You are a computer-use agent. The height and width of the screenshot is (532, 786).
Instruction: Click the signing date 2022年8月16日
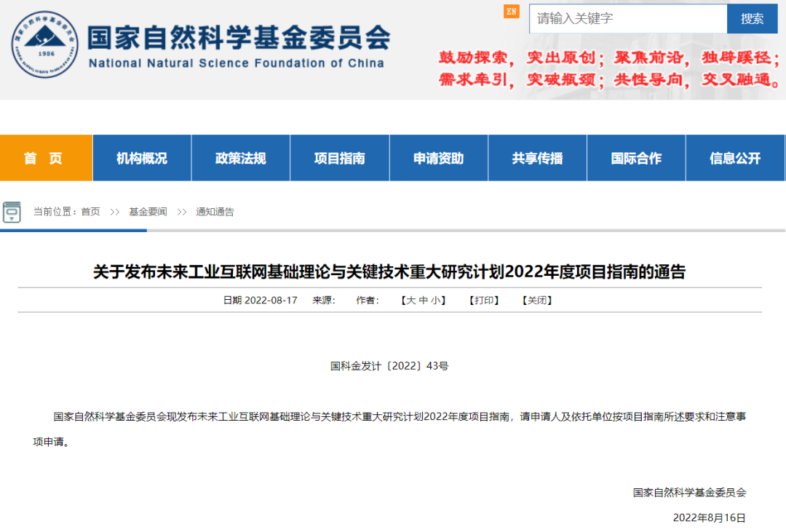click(x=710, y=518)
